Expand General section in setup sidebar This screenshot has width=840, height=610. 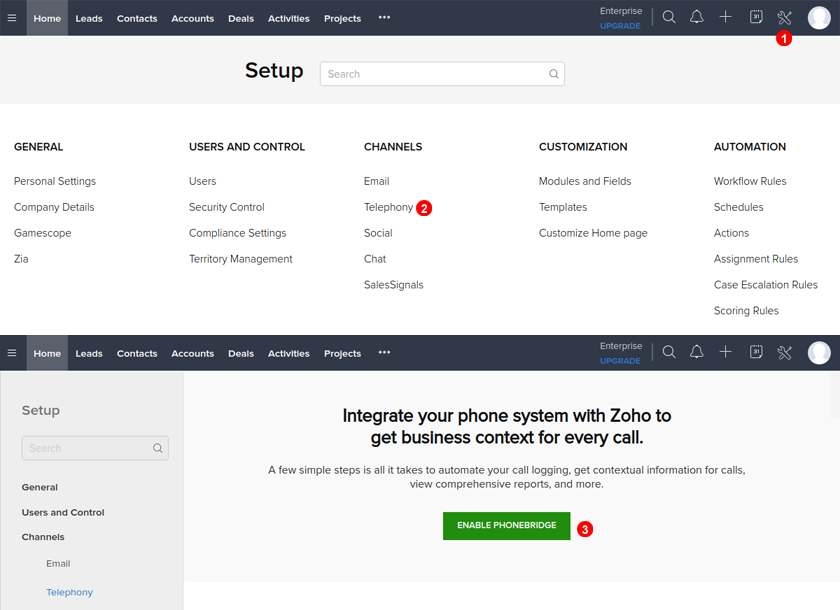click(40, 487)
